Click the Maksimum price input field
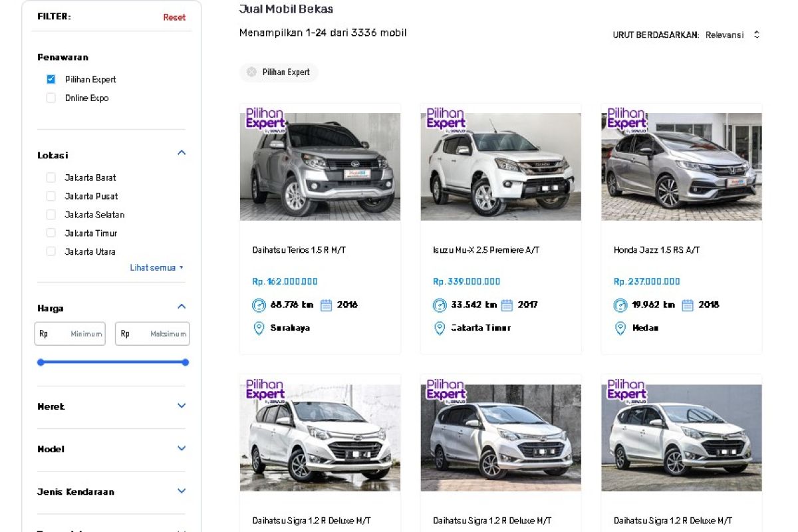This screenshot has height=532, width=798. (152, 334)
